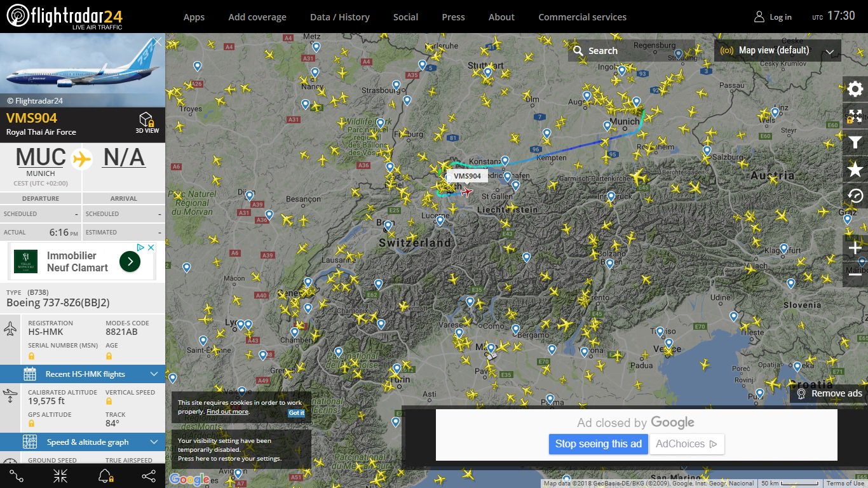Click the actual departure time 6:16 PM
The width and height of the screenshot is (868, 488).
(x=64, y=233)
